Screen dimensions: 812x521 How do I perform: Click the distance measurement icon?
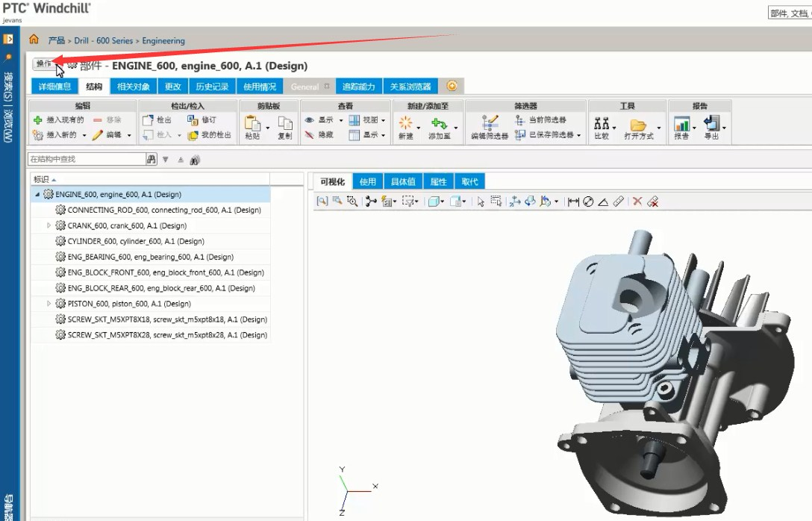tap(572, 202)
